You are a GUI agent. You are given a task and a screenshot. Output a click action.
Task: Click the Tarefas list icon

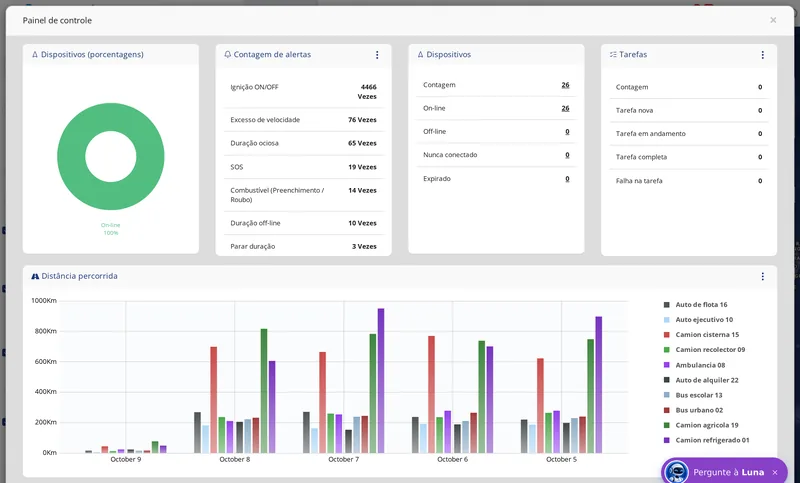[613, 54]
